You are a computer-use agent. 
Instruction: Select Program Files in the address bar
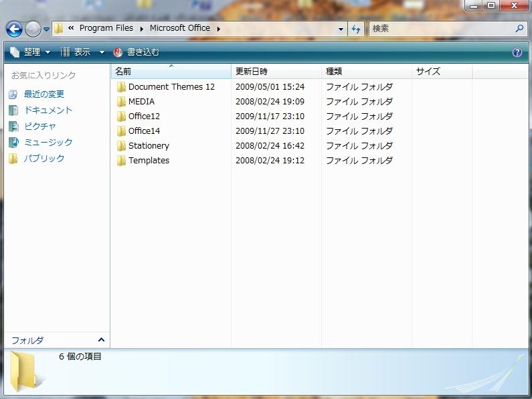pos(106,28)
